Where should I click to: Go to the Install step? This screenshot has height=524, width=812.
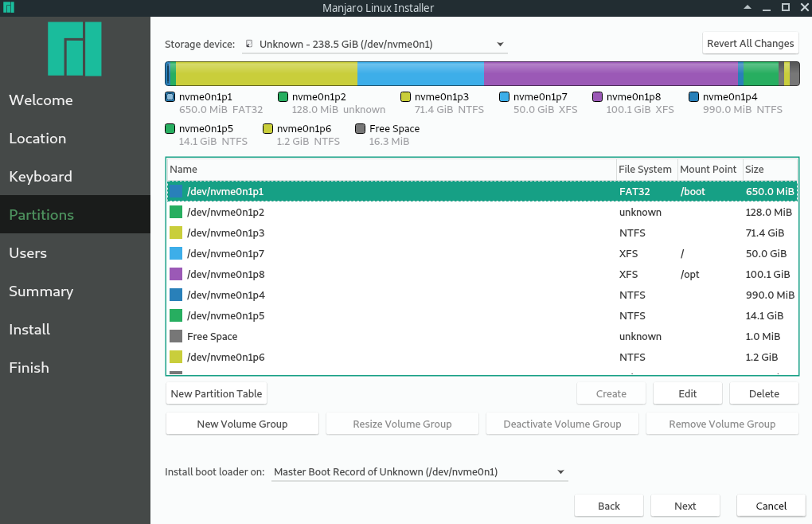(x=75, y=330)
